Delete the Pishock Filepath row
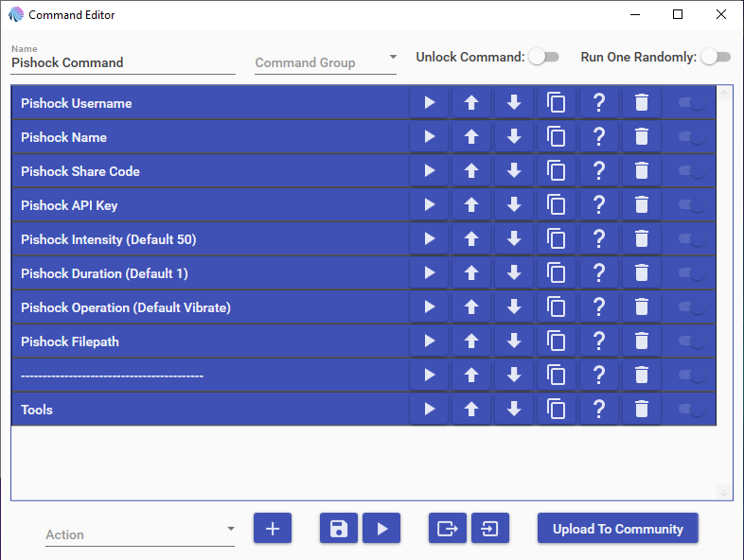This screenshot has height=560, width=744. (642, 341)
